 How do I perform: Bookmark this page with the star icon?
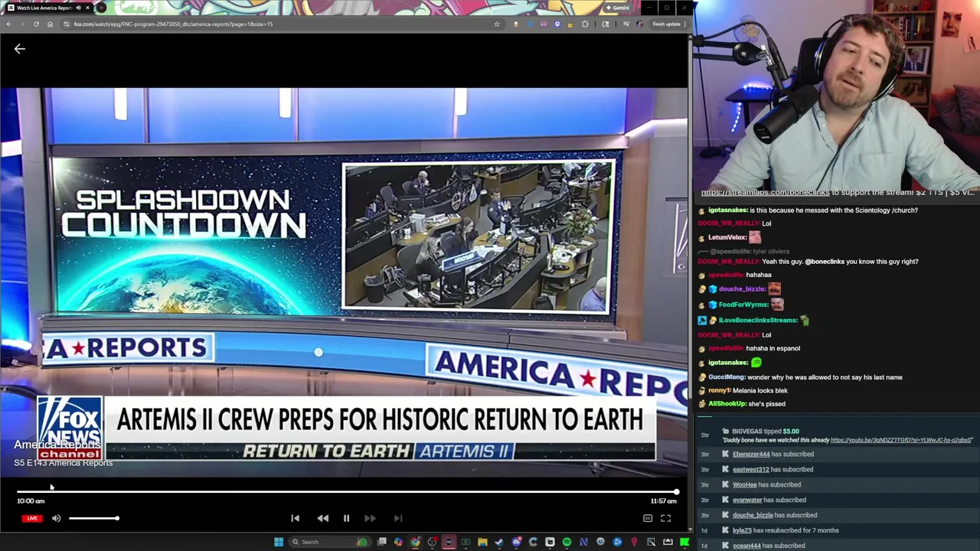497,24
